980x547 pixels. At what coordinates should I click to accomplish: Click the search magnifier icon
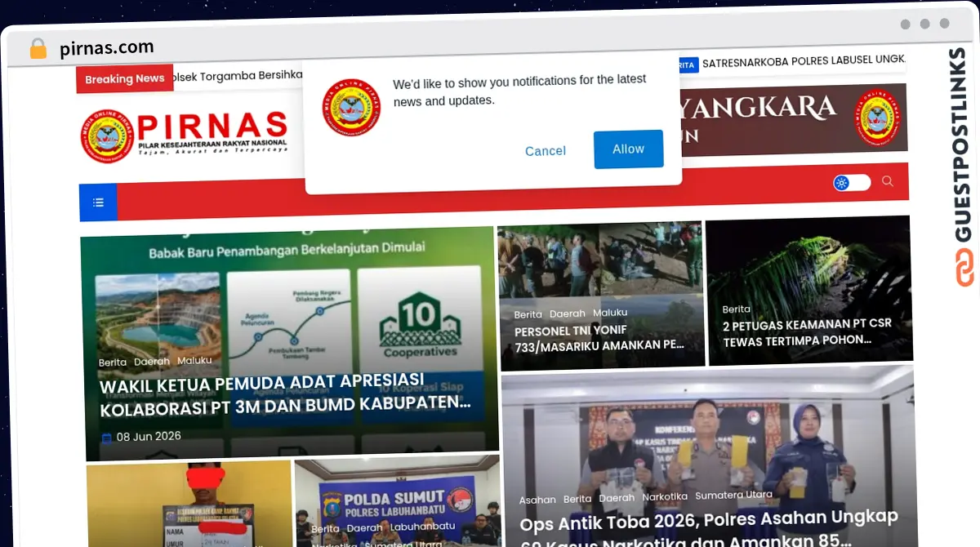[888, 181]
